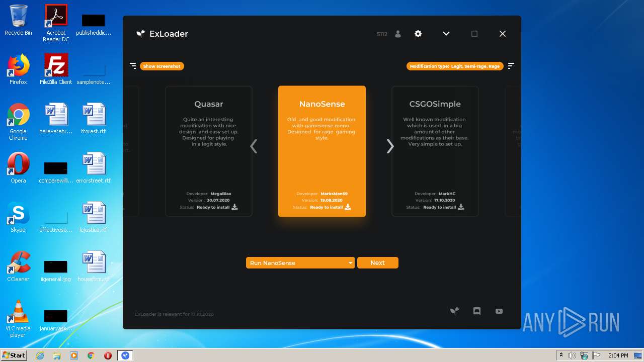The image size is (644, 362).
Task: Click the Quasar title text
Action: tap(209, 104)
